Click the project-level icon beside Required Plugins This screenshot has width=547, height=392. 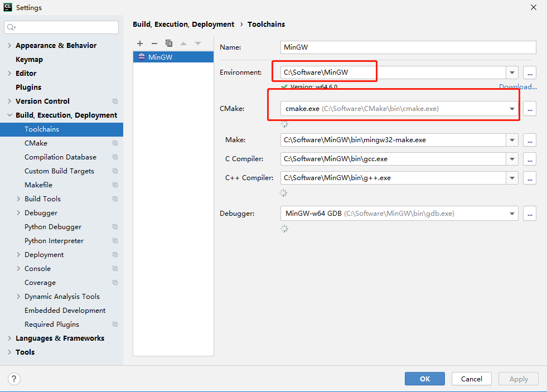click(x=115, y=325)
